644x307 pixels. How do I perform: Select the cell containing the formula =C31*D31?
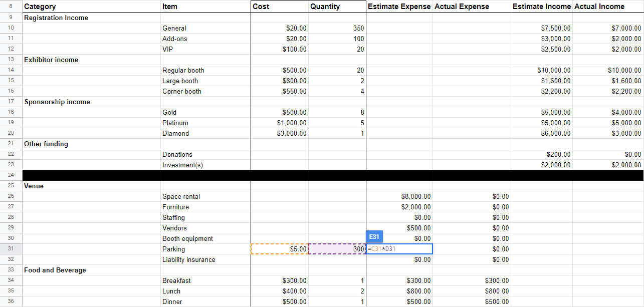(x=398, y=249)
